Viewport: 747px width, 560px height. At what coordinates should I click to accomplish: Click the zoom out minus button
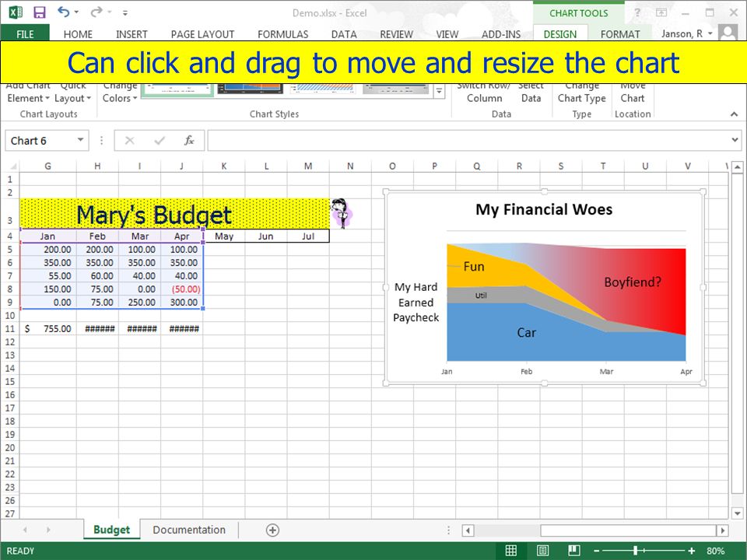(x=597, y=551)
